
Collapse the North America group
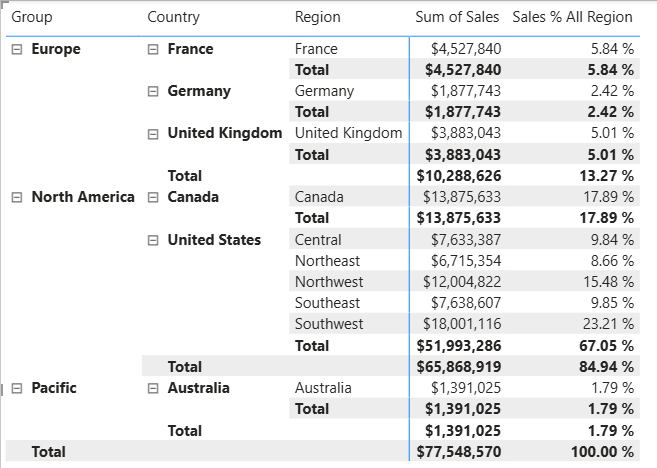pyautogui.click(x=17, y=197)
